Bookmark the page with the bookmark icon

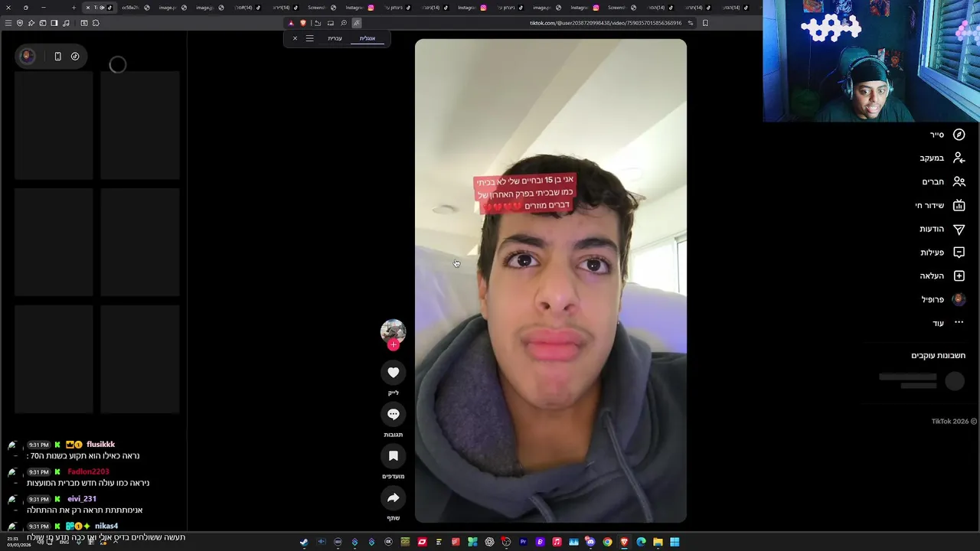point(705,23)
